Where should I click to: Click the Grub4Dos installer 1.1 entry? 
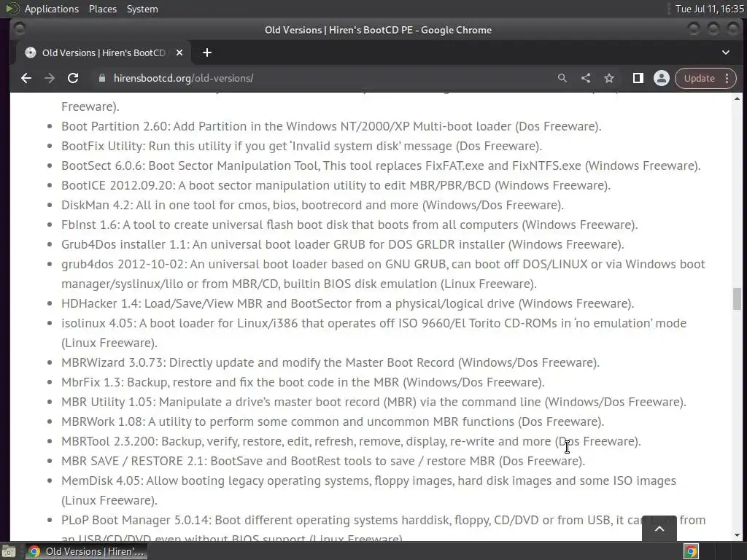pos(343,244)
